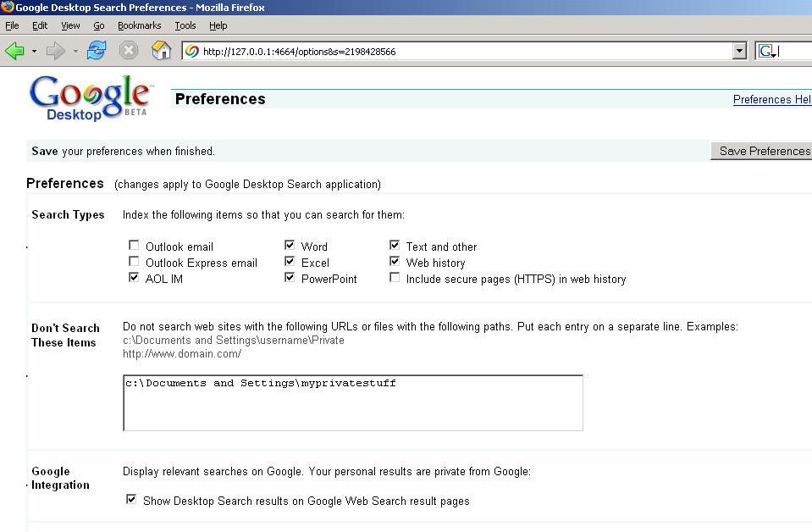Open the Edit menu
This screenshot has height=532, width=812.
40,25
